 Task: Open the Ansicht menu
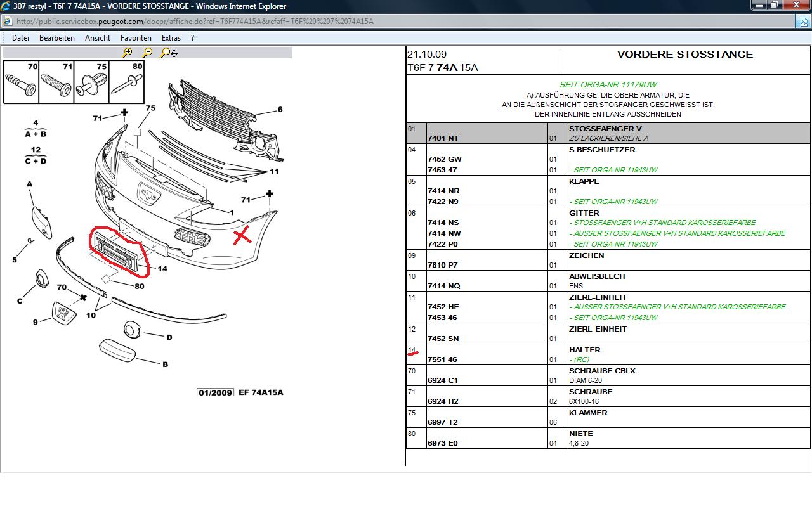point(98,38)
